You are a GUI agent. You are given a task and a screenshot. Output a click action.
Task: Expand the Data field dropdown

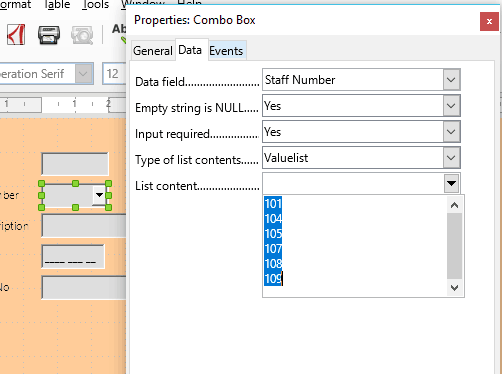coord(451,80)
